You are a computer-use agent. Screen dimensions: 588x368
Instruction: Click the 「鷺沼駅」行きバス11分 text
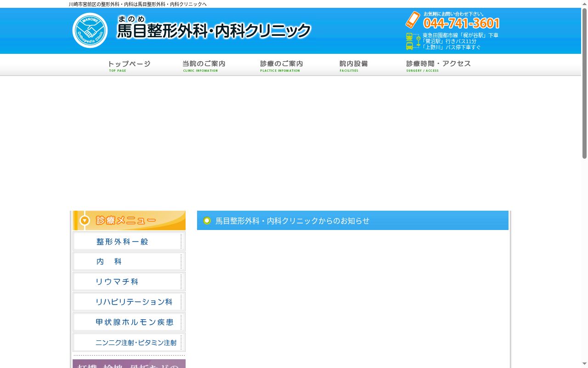[x=450, y=41]
